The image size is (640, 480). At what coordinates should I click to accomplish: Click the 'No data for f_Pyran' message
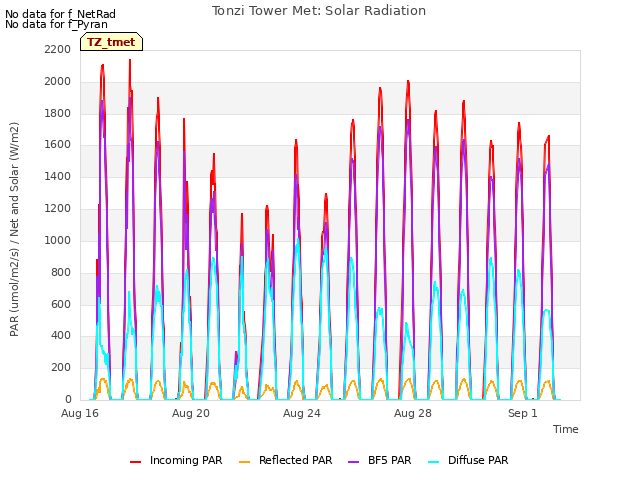coord(56,24)
